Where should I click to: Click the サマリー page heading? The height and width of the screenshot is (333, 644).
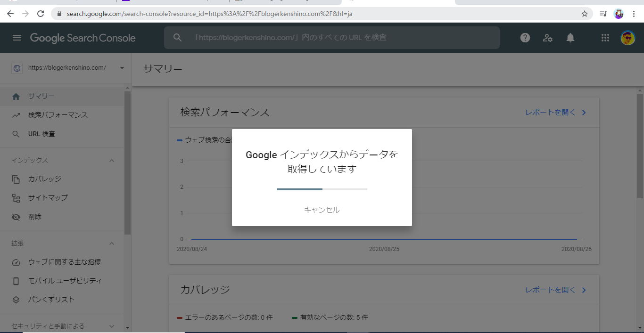point(163,69)
